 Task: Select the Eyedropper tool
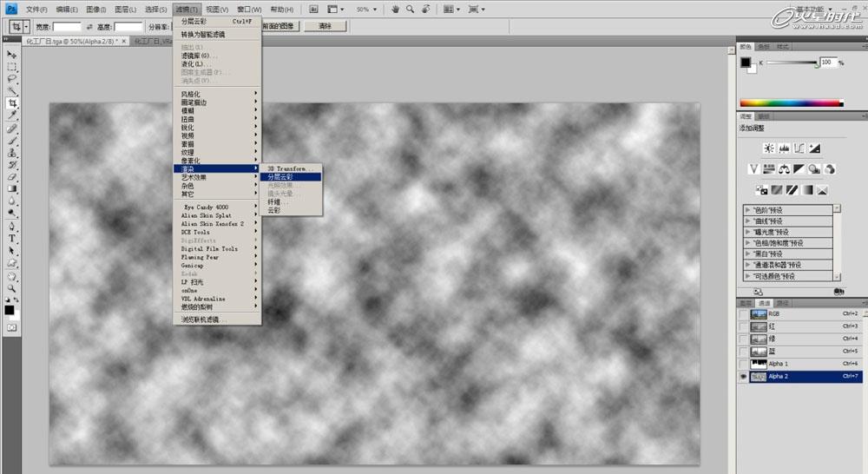point(11,115)
